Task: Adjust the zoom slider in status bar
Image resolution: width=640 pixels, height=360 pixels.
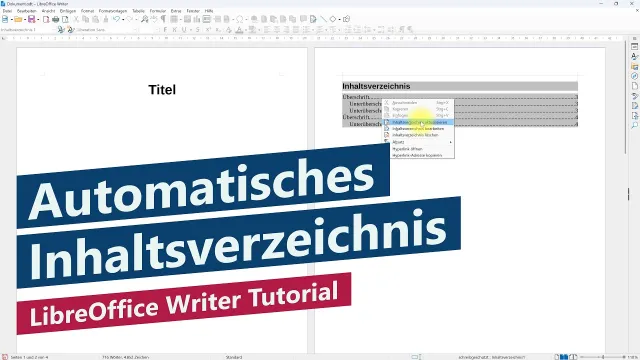Action: (603, 357)
